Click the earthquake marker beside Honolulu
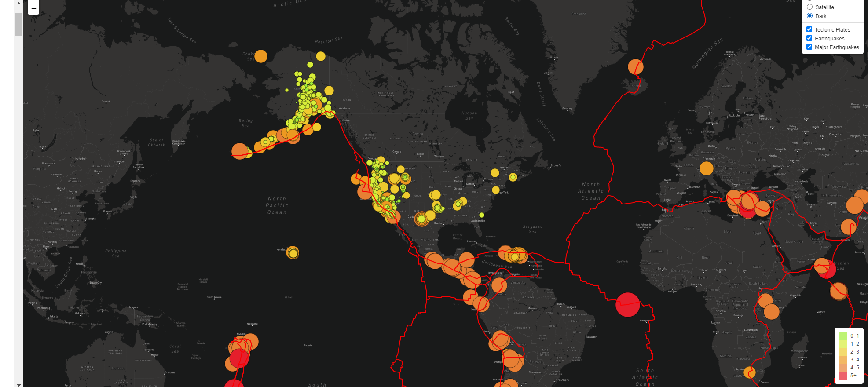 pos(293,252)
